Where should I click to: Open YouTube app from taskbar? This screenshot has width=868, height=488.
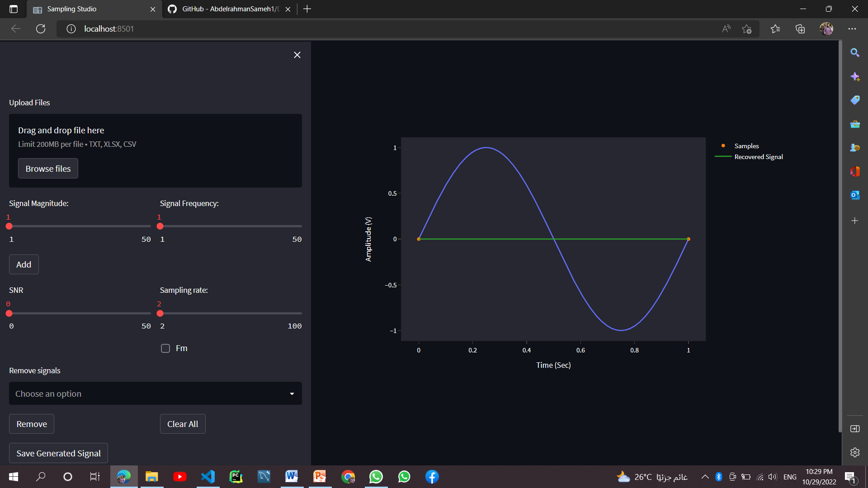coord(180,477)
